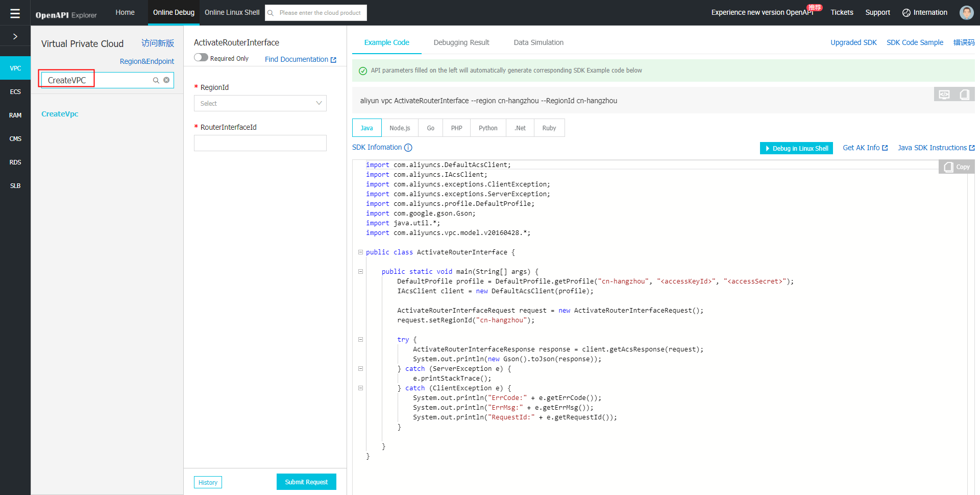The image size is (980, 495).
Task: Select the PHP language tab
Action: [456, 128]
